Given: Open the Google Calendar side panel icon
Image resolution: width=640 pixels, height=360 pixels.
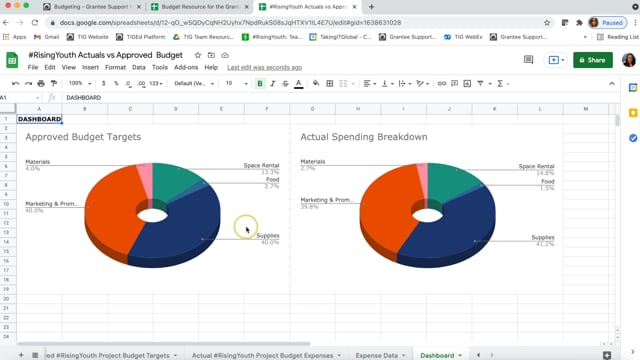Looking at the screenshot, I should coord(633,87).
